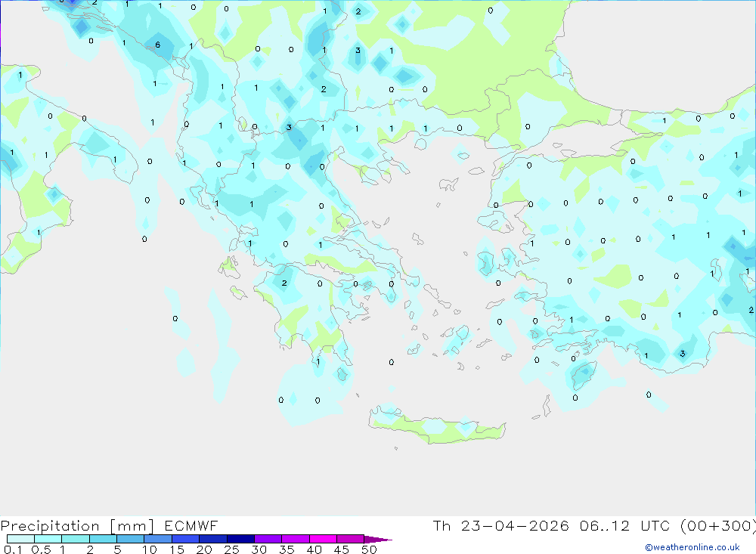Click the "35" legend scale label
756x554 pixels.
(287, 549)
